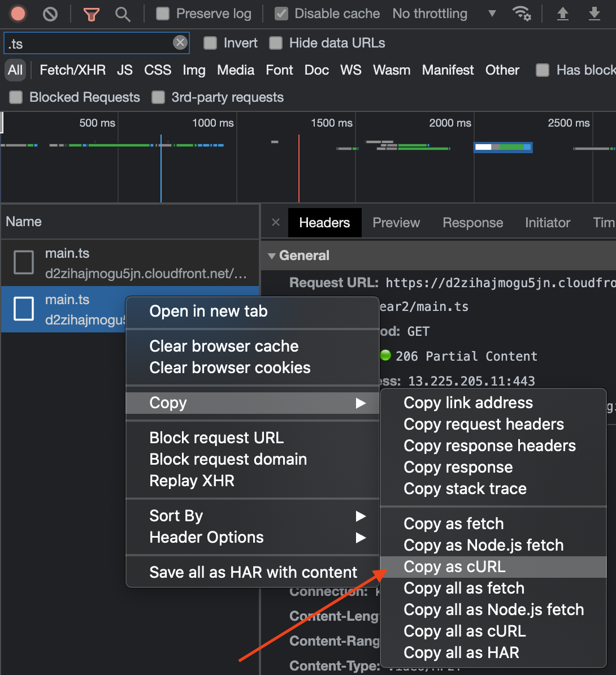Enable Preserve log checkbox

coord(162,14)
